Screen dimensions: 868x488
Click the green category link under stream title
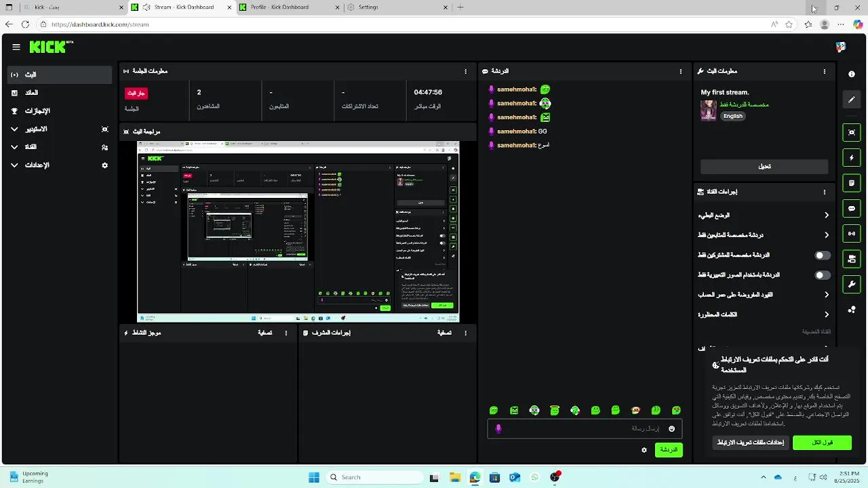tap(745, 104)
